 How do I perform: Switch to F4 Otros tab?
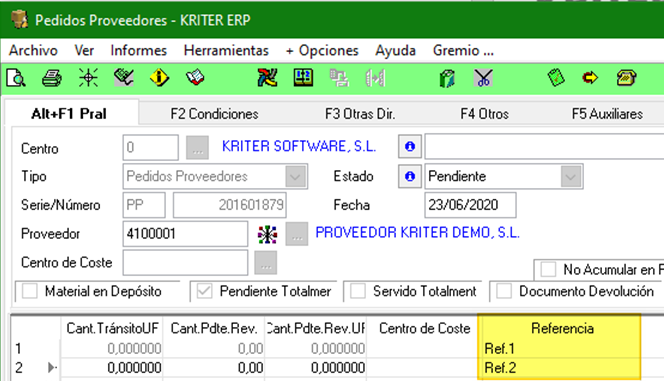tap(484, 114)
